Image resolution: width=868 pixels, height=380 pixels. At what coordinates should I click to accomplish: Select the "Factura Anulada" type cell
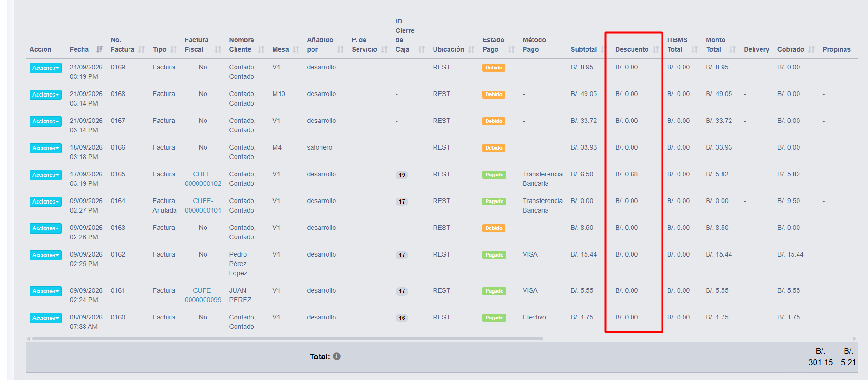click(x=165, y=205)
